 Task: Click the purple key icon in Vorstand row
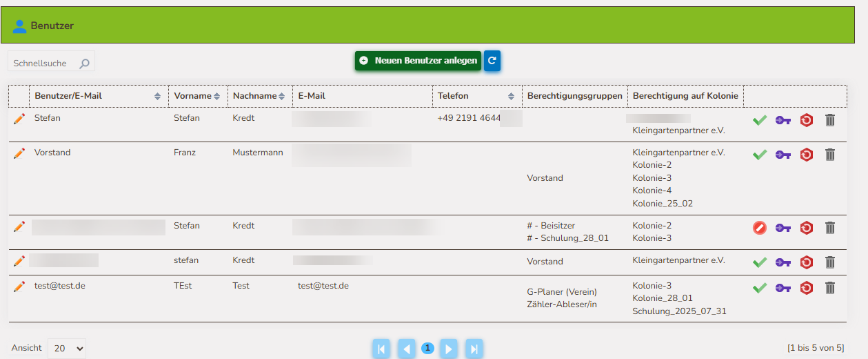pos(783,155)
